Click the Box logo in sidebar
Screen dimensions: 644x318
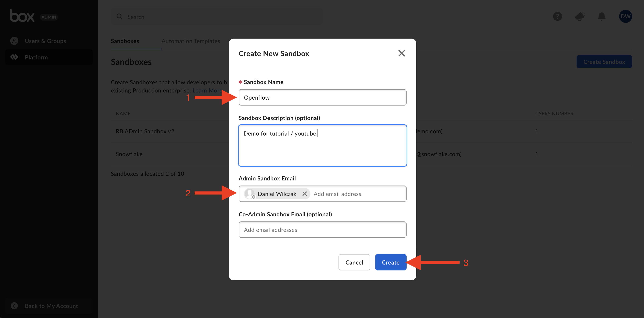[x=22, y=16]
